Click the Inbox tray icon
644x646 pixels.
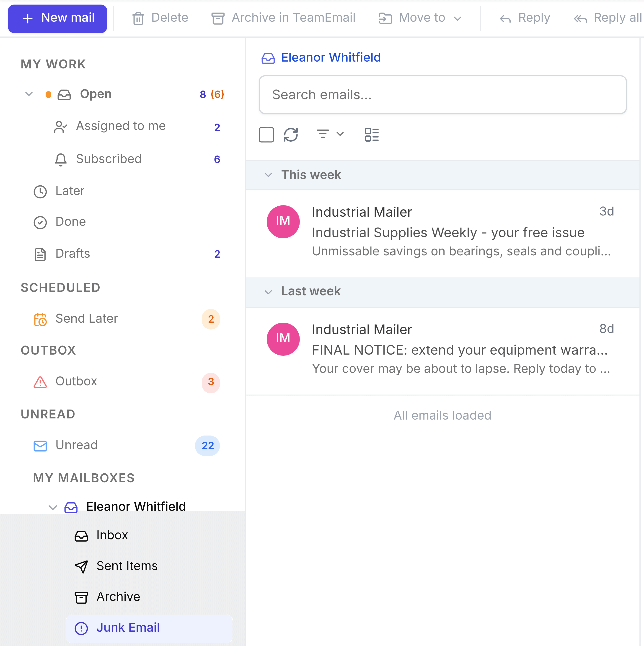click(x=81, y=536)
